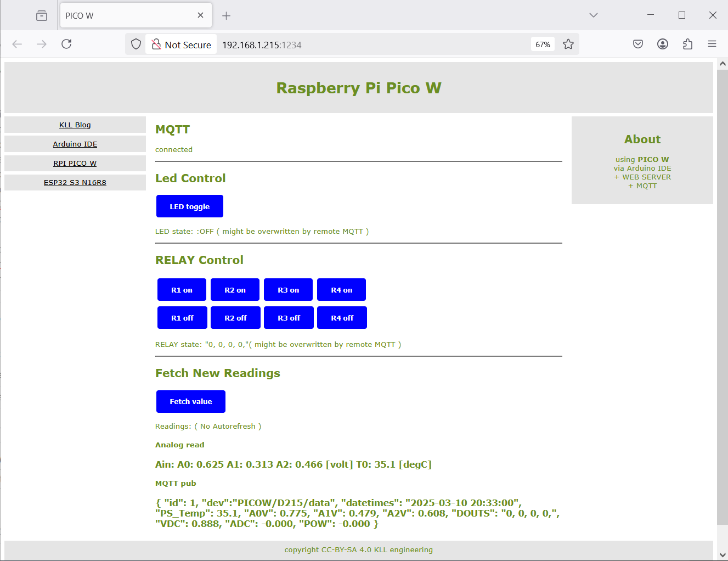Image resolution: width=728 pixels, height=561 pixels.
Task: Click the page scrollbar down arrow
Action: tap(723, 555)
